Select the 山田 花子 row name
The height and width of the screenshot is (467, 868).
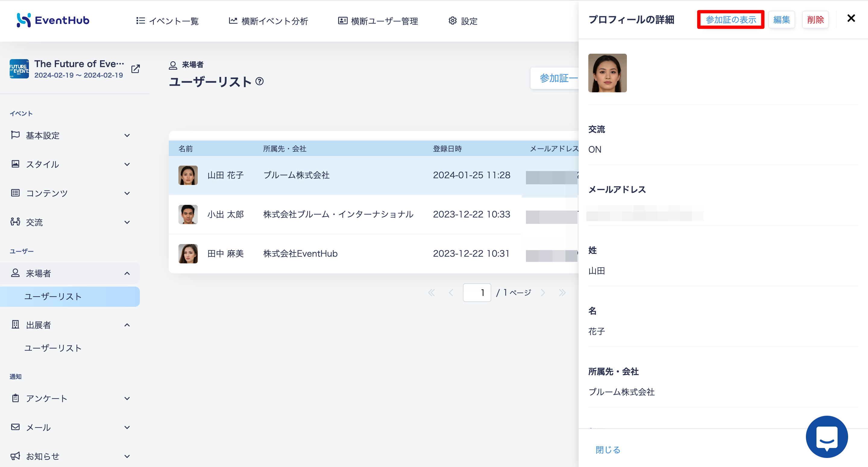[x=225, y=175]
